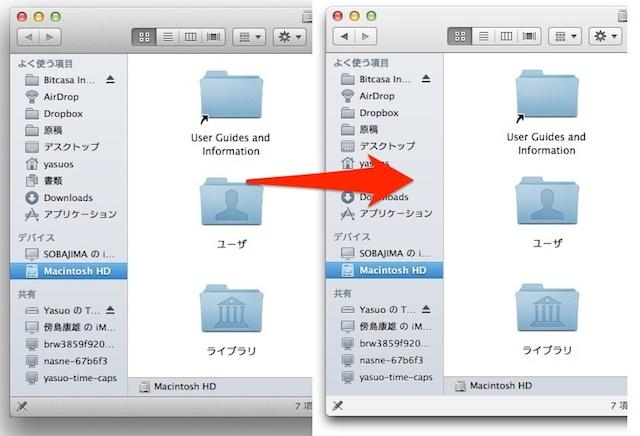The image size is (640, 436).
Task: Select Macintosh HD in right window sidebar
Action: pyautogui.click(x=384, y=270)
